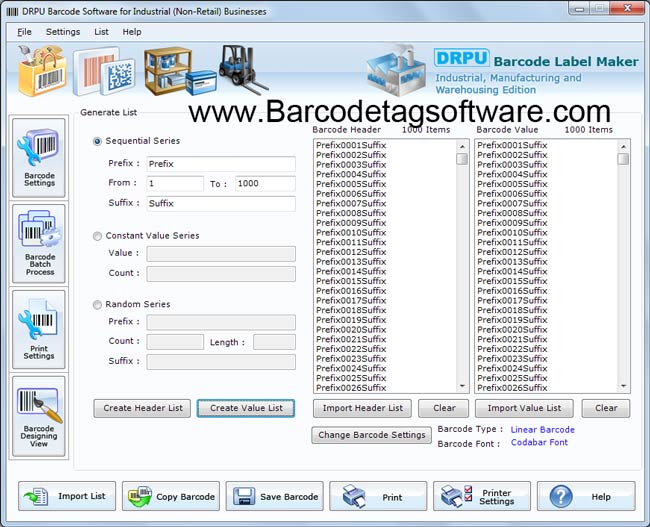Open the Barcode Batch Process panel
This screenshot has width=650, height=527.
tap(39, 244)
